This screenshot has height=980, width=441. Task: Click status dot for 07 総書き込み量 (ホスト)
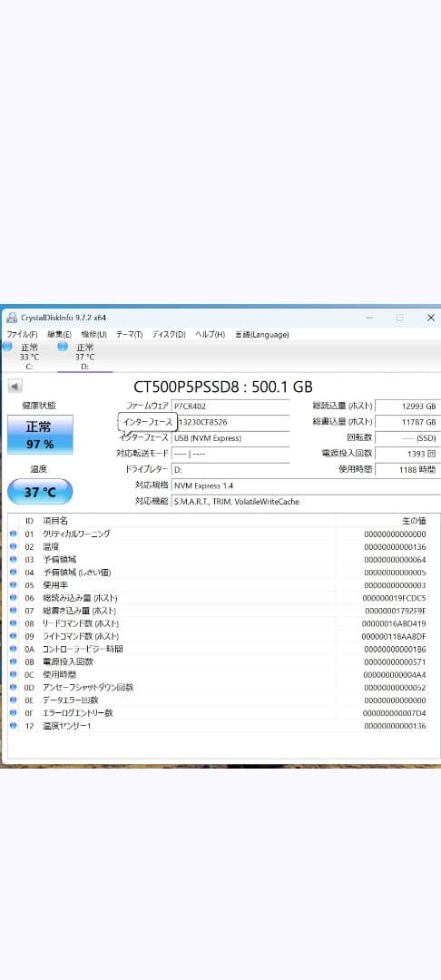point(14,611)
